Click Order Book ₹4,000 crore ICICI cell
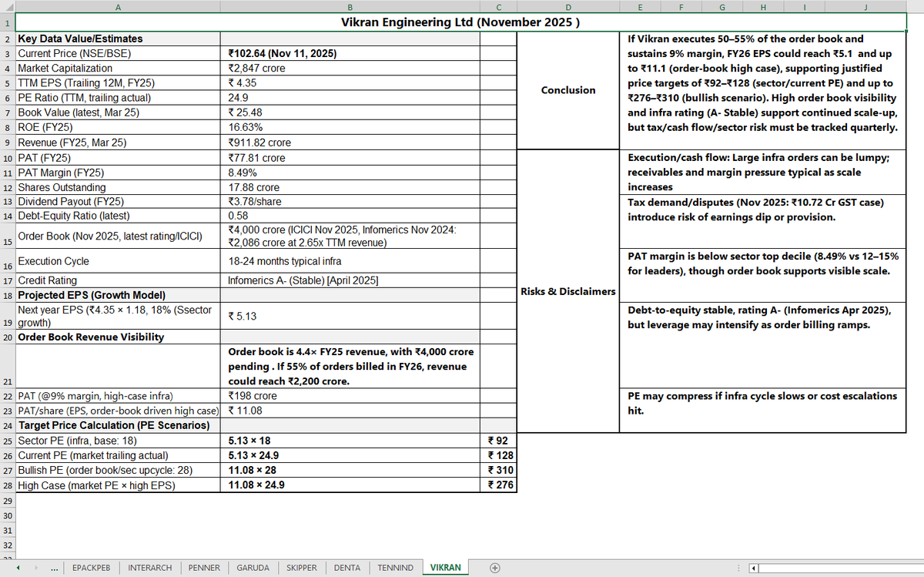This screenshot has width=924, height=577. pos(350,237)
